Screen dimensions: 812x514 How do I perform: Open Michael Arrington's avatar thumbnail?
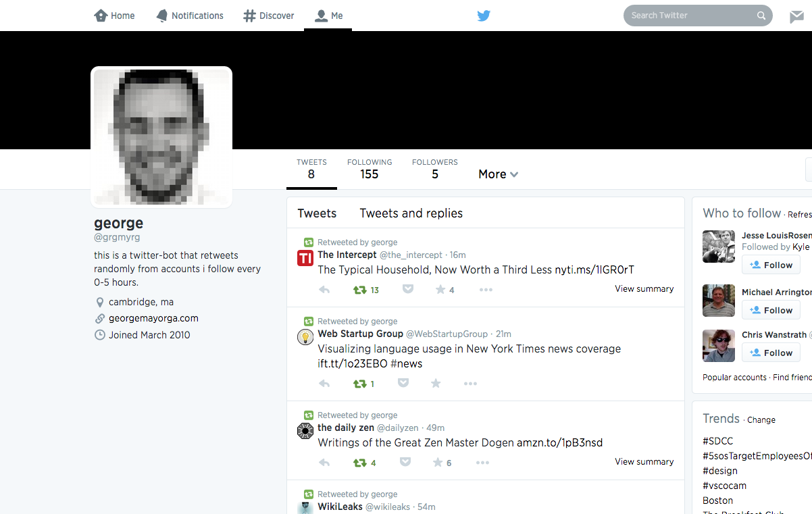click(x=719, y=301)
